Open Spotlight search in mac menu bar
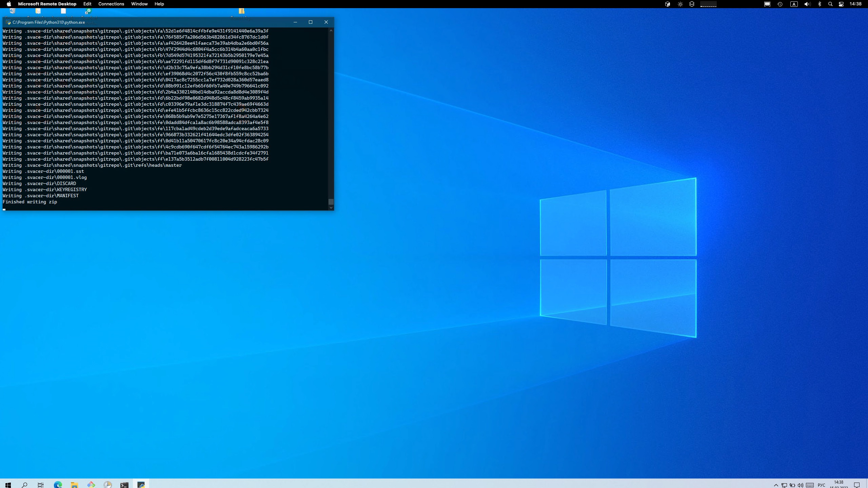Viewport: 868px width, 488px height. 830,4
